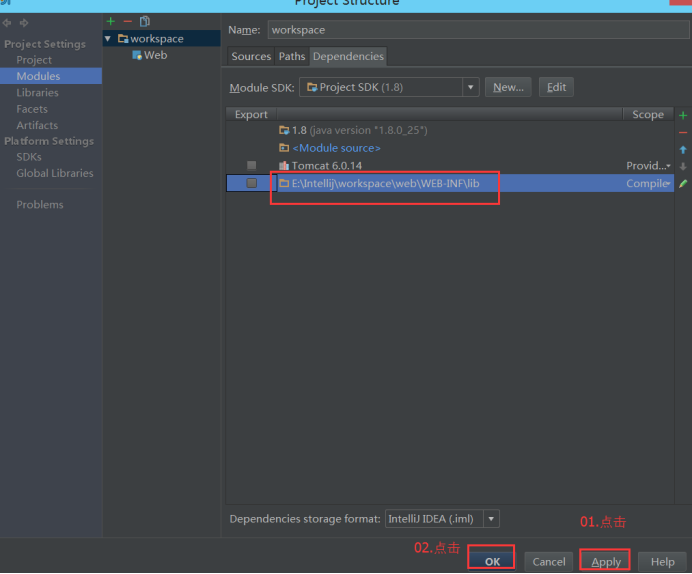Open the Module SDK dropdown
The image size is (692, 574).
coord(470,87)
